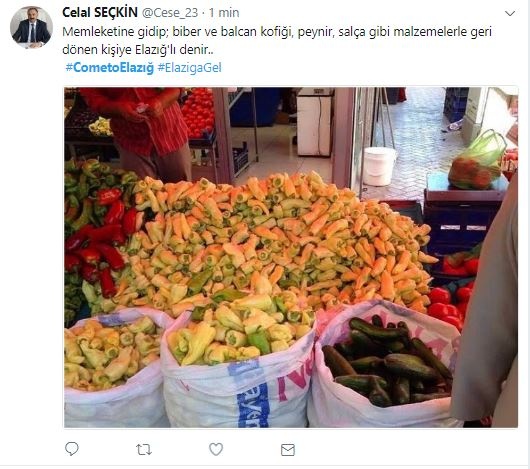
Task: Click the green net bag in photo
Action: click(477, 161)
